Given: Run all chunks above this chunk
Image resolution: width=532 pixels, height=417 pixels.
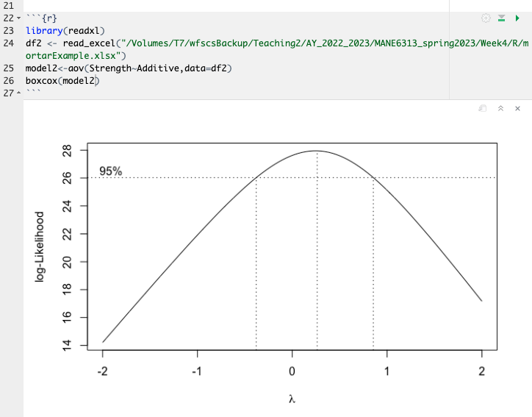Looking at the screenshot, I should [x=501, y=18].
